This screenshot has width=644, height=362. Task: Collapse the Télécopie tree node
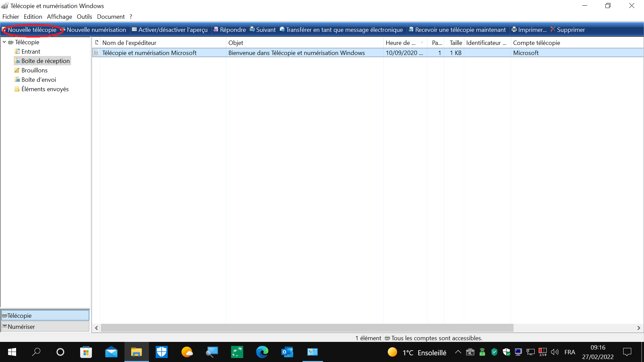click(4, 42)
